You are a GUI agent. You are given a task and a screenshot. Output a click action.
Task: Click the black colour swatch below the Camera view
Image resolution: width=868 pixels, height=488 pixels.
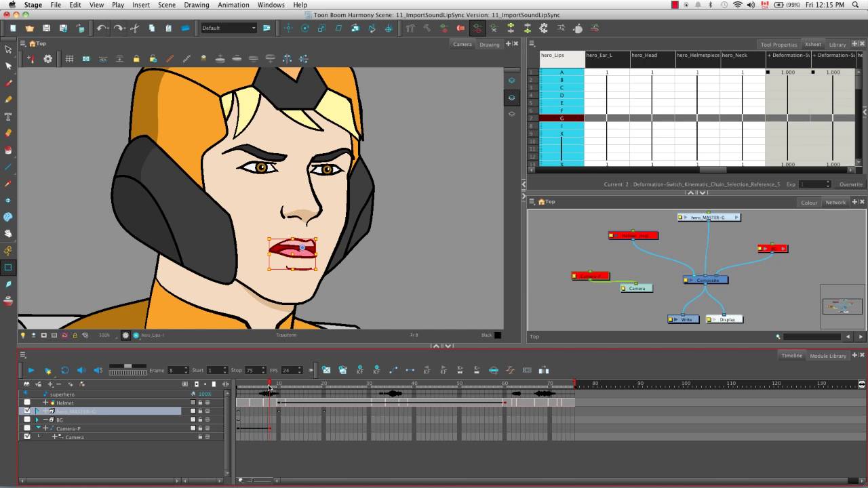[x=498, y=335]
